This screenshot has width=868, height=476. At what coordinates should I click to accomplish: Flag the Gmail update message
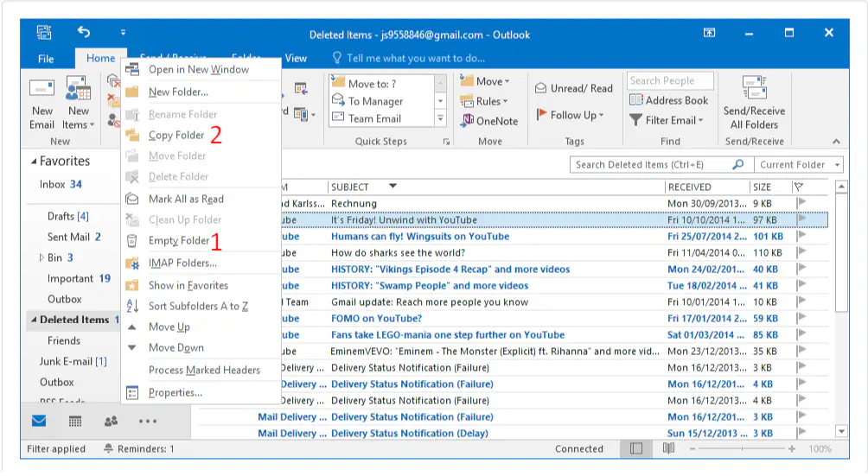point(801,301)
